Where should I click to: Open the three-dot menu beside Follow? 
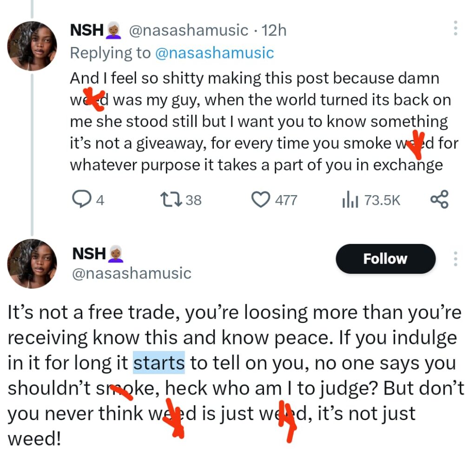455,259
